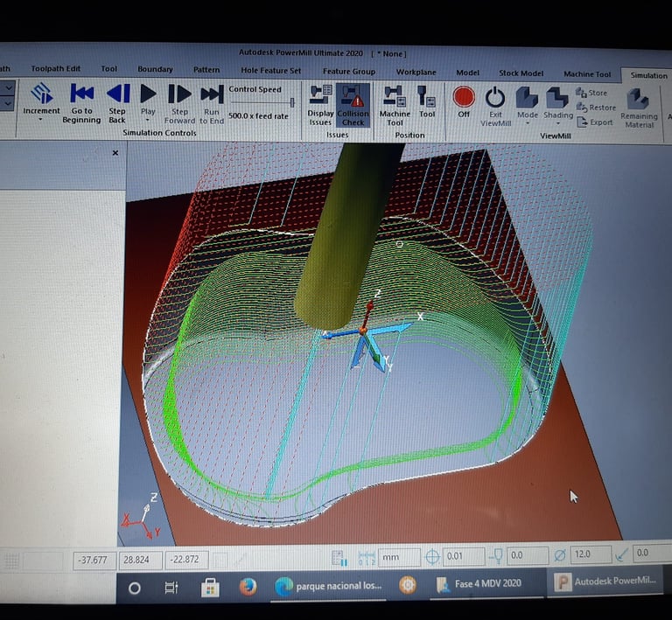The image size is (672, 620).
Task: Click the tool diameter symbol icon
Action: (x=559, y=555)
